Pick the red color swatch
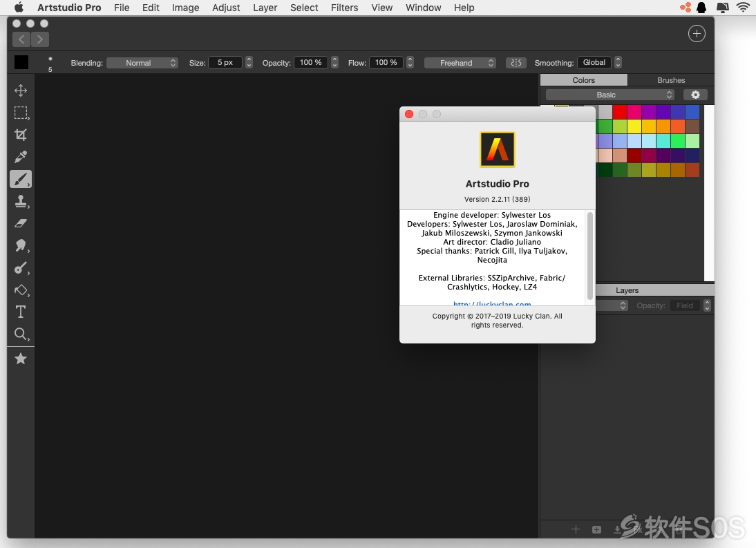This screenshot has width=756, height=548. click(x=620, y=112)
